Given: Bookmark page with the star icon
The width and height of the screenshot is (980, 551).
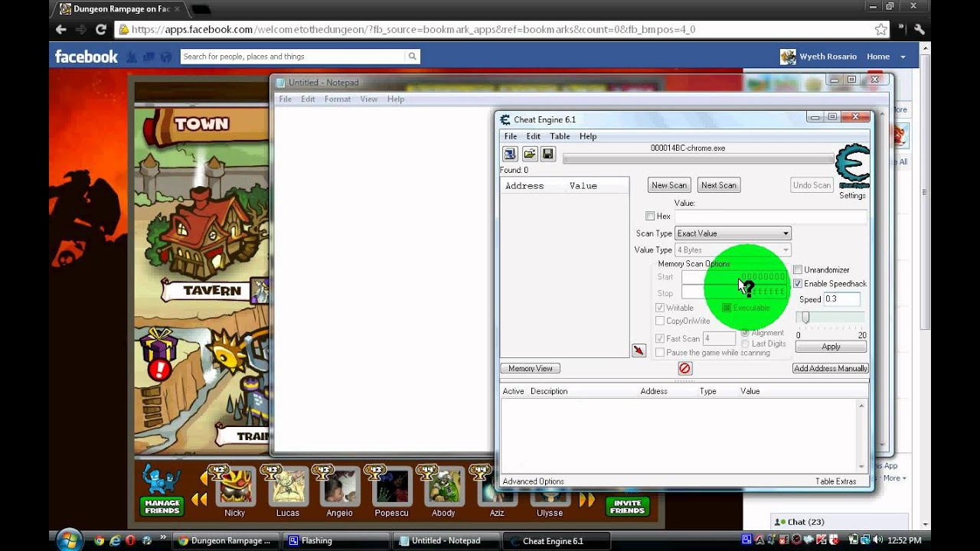Looking at the screenshot, I should 880,29.
